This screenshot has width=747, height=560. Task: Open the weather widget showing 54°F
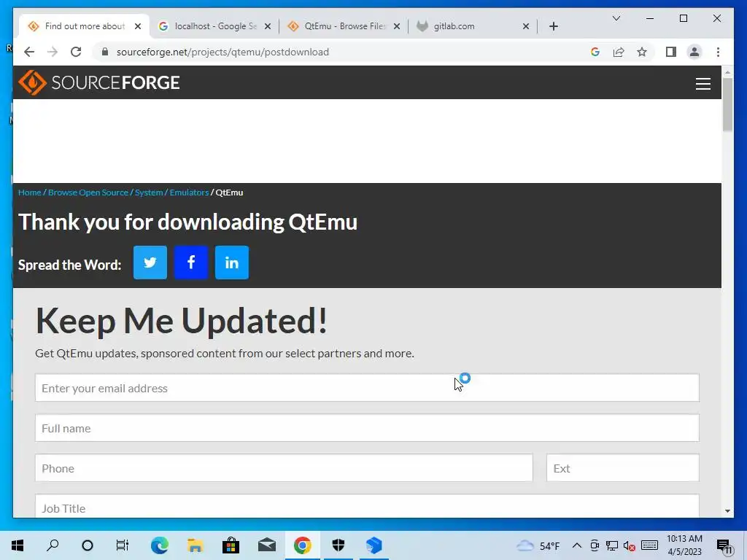click(x=539, y=545)
